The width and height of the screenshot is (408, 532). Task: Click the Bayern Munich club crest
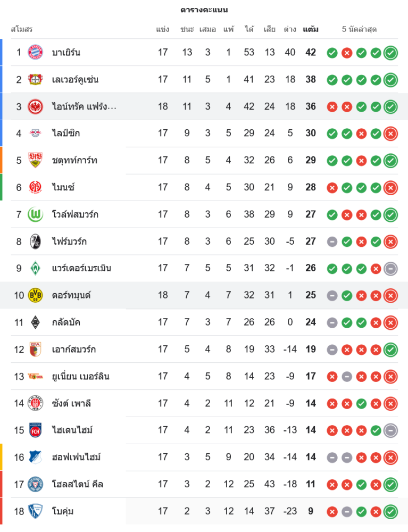click(35, 52)
